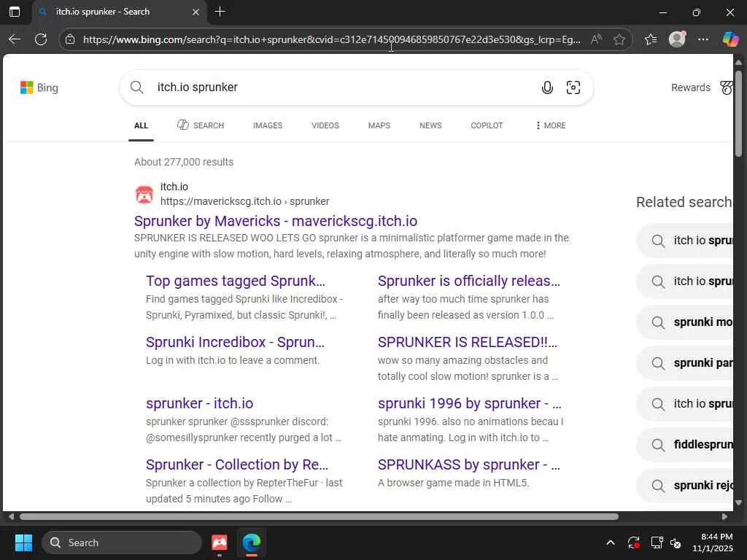The image size is (747, 560).
Task: Click the vertical page scrollbar thumb
Action: pyautogui.click(x=738, y=113)
